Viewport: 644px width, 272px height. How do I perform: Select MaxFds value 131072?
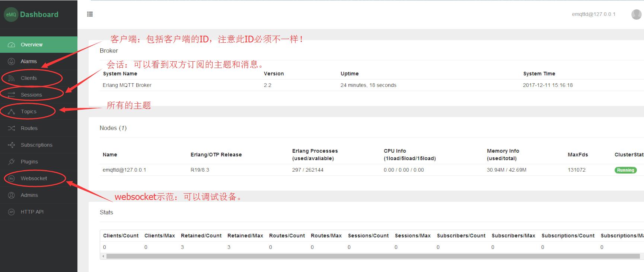577,170
